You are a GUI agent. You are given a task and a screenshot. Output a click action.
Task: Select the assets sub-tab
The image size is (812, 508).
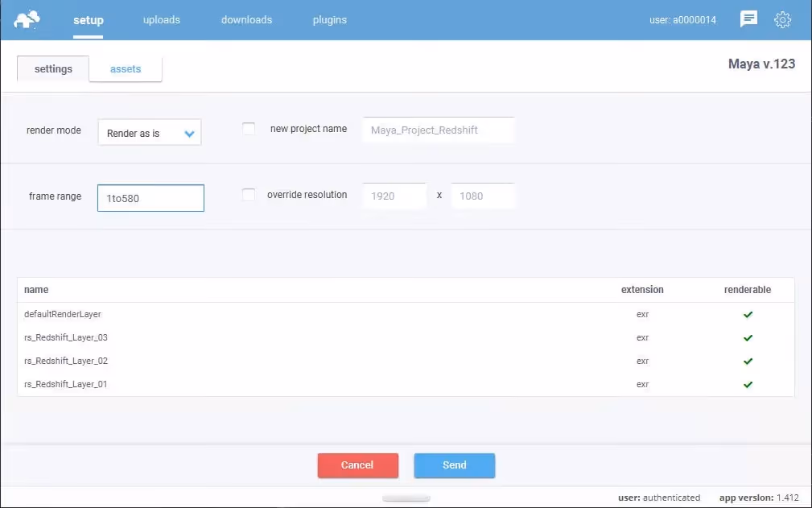click(x=126, y=69)
